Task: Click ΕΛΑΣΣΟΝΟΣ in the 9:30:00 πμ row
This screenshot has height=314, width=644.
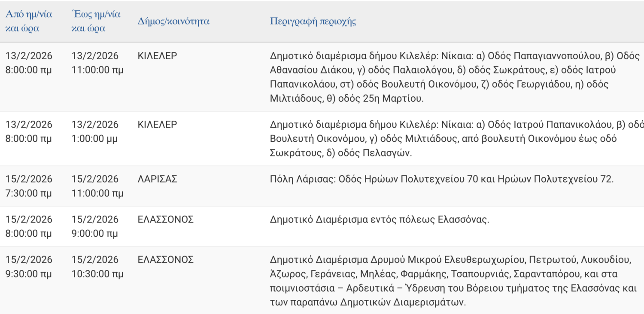Action: [x=166, y=259]
